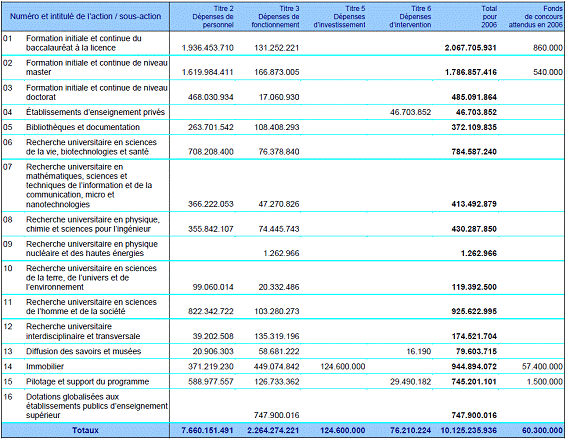
Task: Click the Totaux fonds de concours 60.300.000
Action: tap(542, 430)
